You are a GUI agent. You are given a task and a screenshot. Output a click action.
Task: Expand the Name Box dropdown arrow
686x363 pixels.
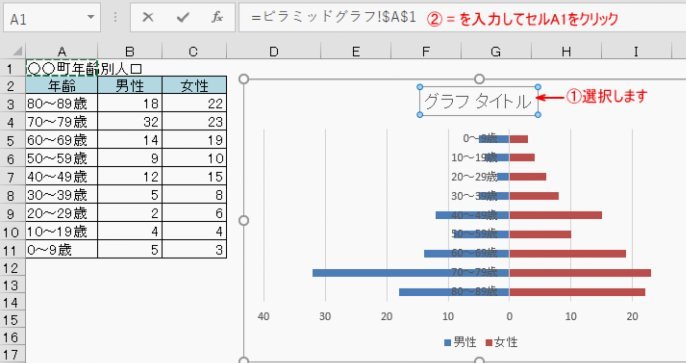tap(91, 17)
